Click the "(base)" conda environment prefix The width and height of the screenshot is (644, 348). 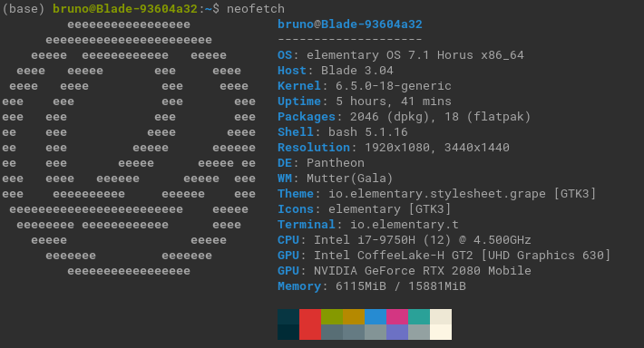click(24, 9)
